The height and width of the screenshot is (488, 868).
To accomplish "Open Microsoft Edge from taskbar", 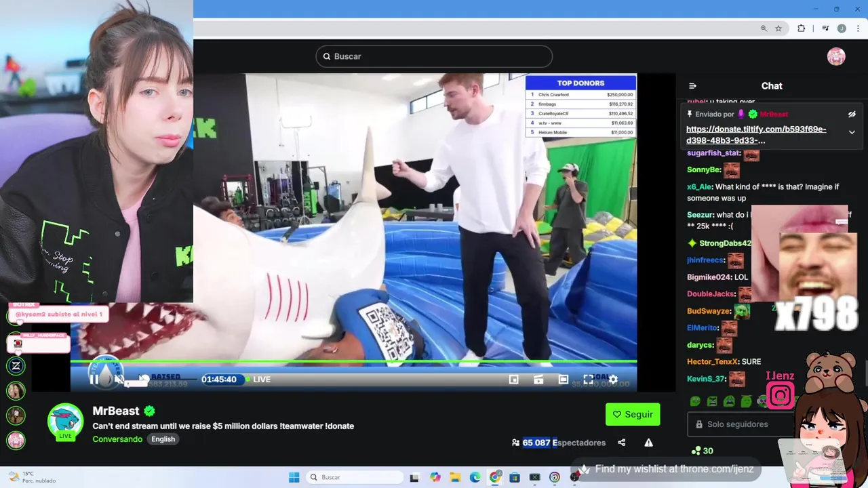I will [x=475, y=477].
